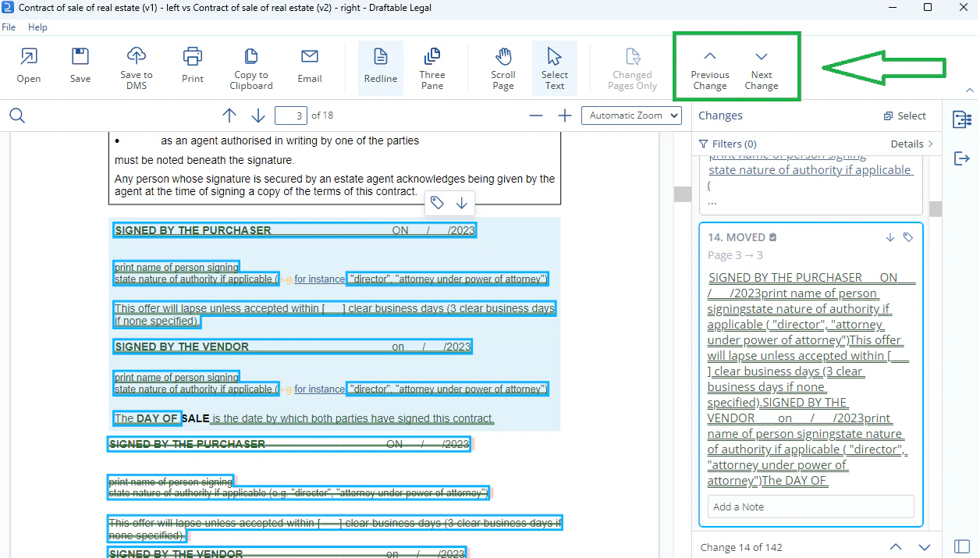Toggle the bottom-right side panel icon
This screenshot has width=980, height=558.
(961, 546)
